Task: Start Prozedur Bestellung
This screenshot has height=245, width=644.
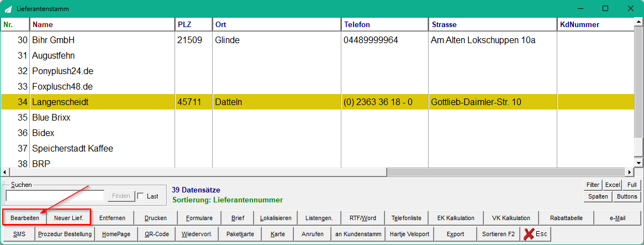Action: (x=65, y=234)
